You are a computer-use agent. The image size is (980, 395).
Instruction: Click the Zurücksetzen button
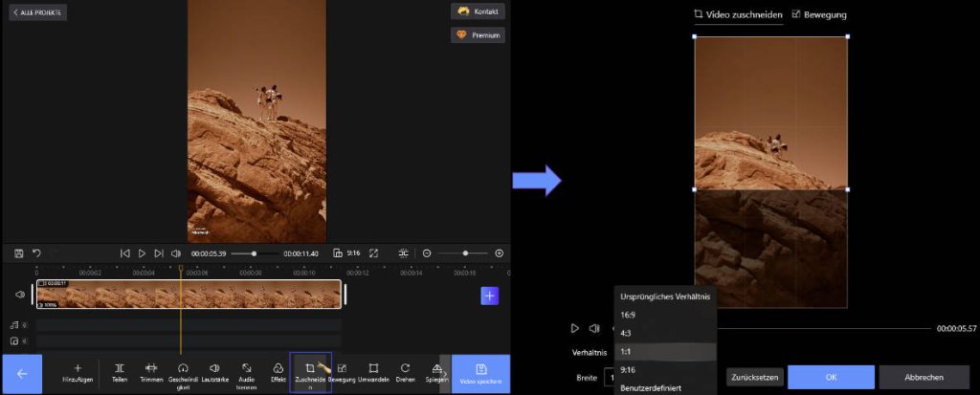click(755, 377)
